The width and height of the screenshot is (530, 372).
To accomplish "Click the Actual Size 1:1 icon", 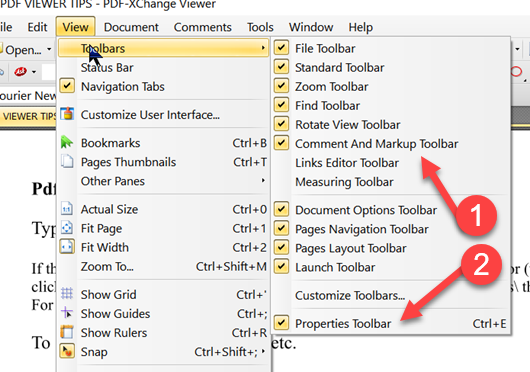I will (67, 209).
